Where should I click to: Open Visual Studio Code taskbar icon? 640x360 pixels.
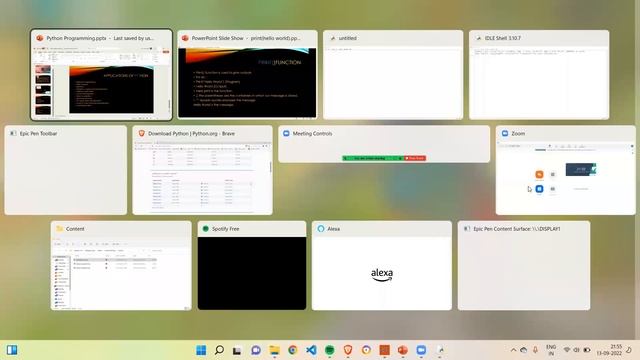pos(311,350)
